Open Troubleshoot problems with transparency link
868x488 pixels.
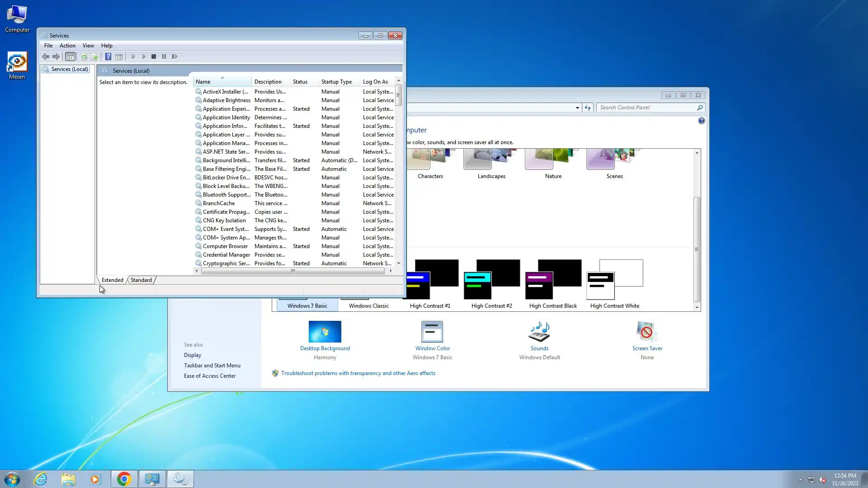358,373
